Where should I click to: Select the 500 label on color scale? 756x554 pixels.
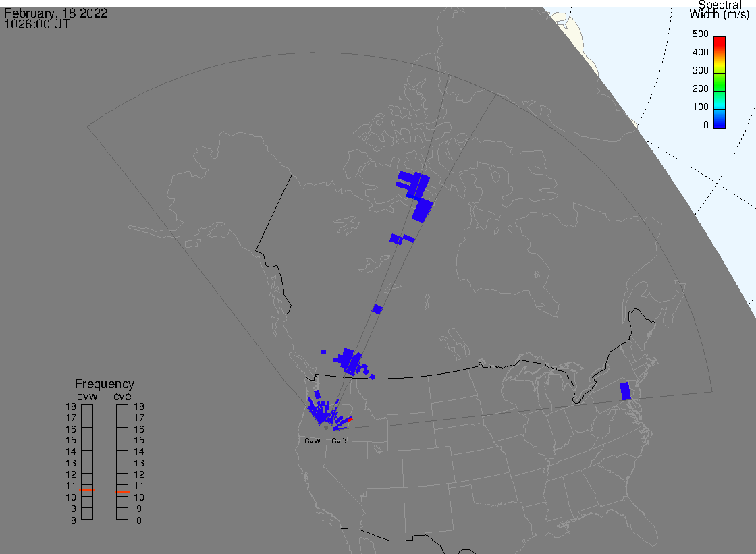click(x=700, y=34)
